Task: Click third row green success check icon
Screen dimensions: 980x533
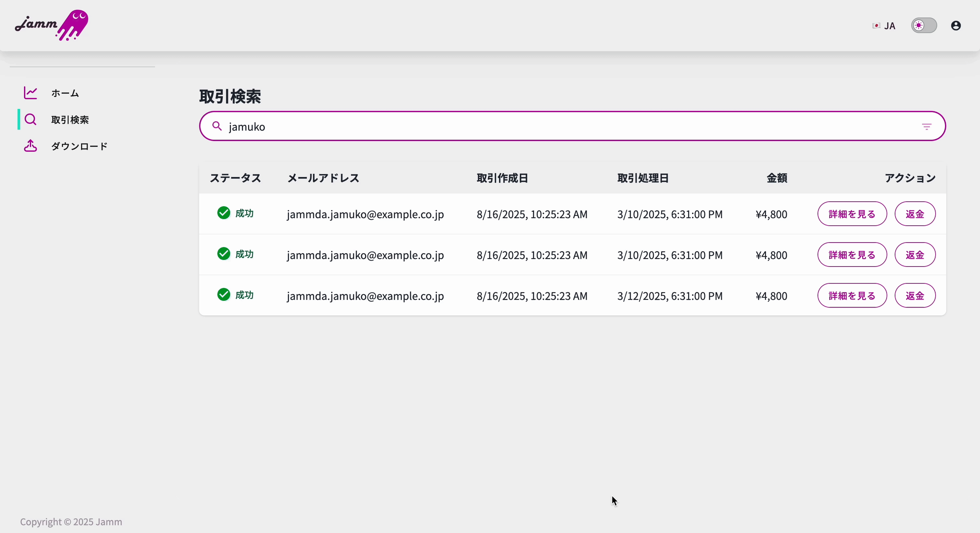Action: (x=224, y=294)
